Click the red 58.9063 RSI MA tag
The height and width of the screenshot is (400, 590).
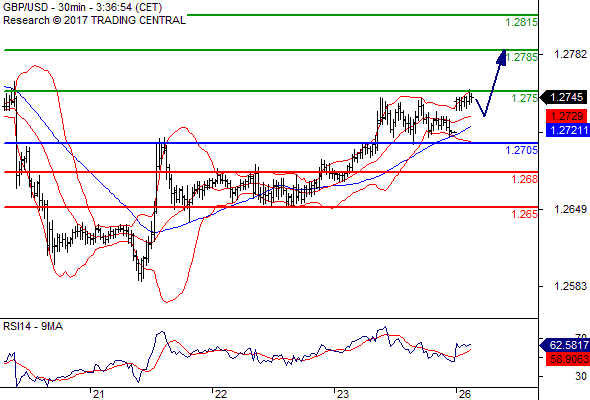(567, 359)
